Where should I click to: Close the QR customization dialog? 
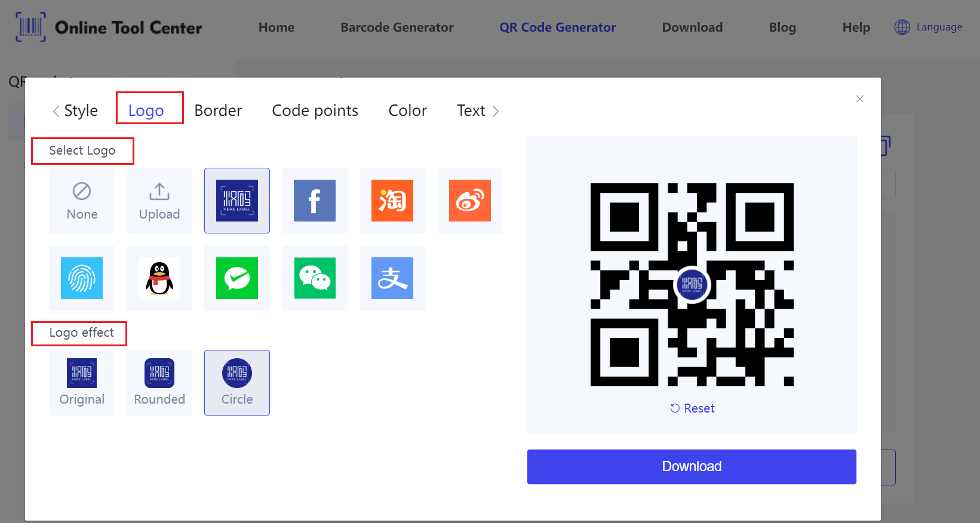coord(860,99)
